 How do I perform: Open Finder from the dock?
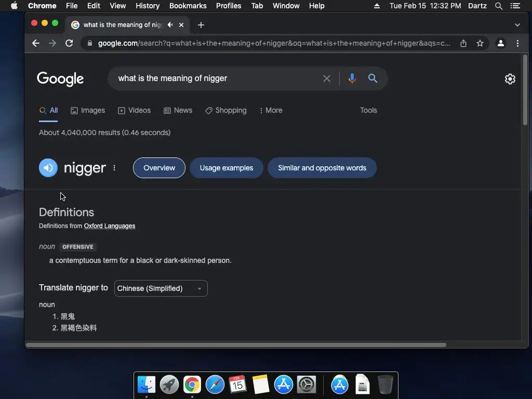click(147, 384)
